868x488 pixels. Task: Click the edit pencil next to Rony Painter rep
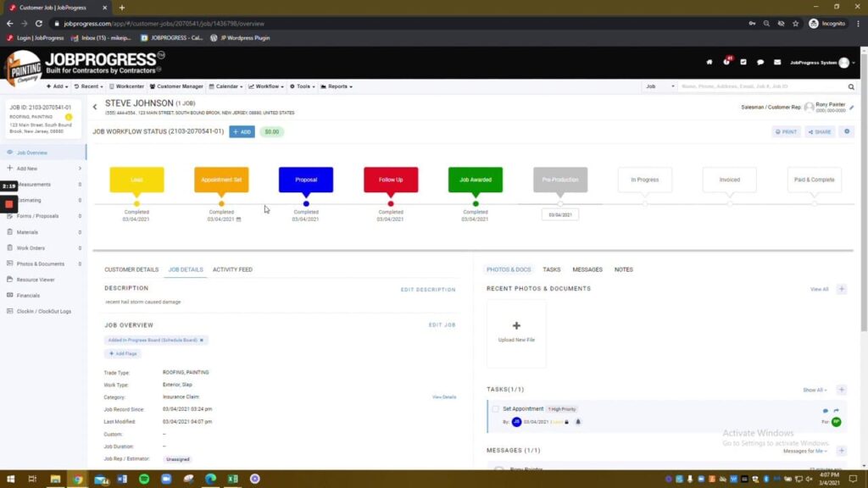852,107
